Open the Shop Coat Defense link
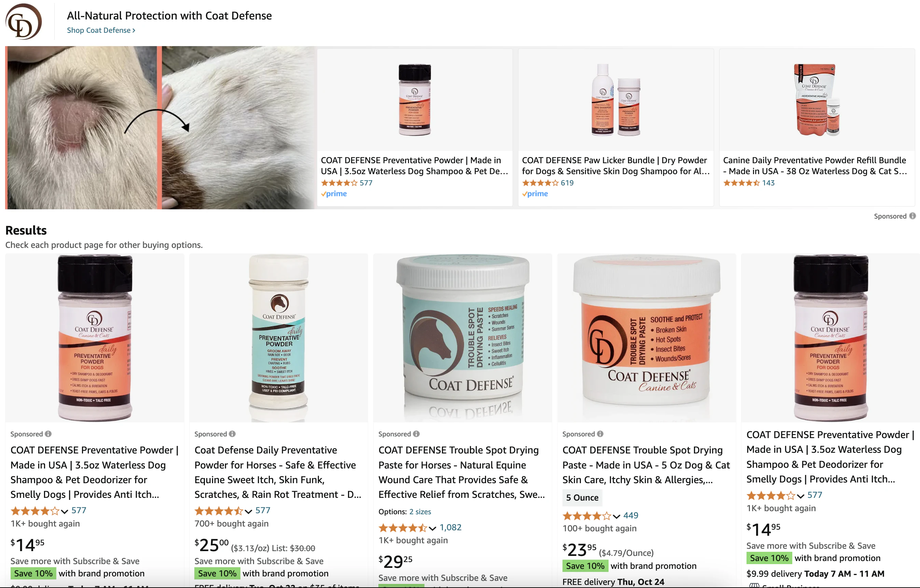Image resolution: width=920 pixels, height=588 pixels. [101, 30]
